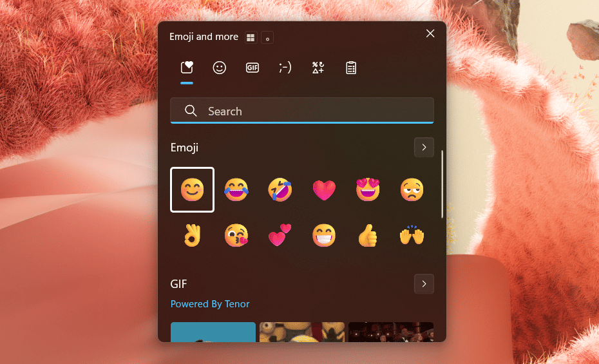This screenshot has width=599, height=364.
Task: Click the grid layout icon beside title
Action: click(251, 37)
